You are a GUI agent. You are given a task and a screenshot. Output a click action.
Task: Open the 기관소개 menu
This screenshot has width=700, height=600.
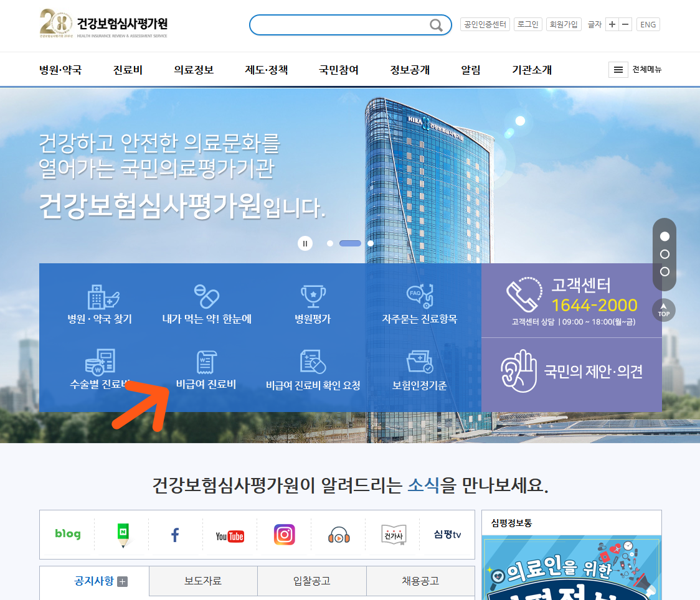click(532, 70)
